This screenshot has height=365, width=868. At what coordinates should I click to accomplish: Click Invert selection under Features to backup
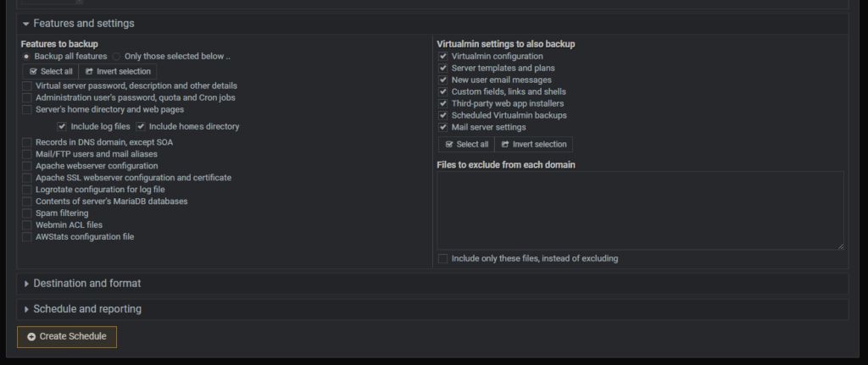[x=118, y=71]
